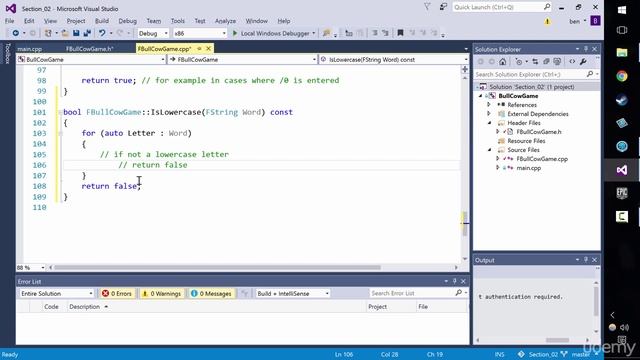Open the x86 solution platform dropdown
This screenshot has width=640, height=360.
200,33
